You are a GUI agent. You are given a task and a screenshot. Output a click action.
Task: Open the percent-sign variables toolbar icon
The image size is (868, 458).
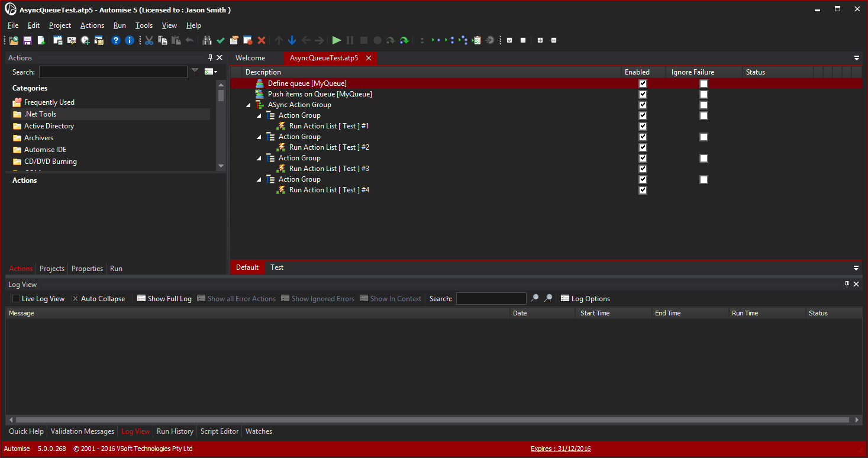[x=72, y=40]
